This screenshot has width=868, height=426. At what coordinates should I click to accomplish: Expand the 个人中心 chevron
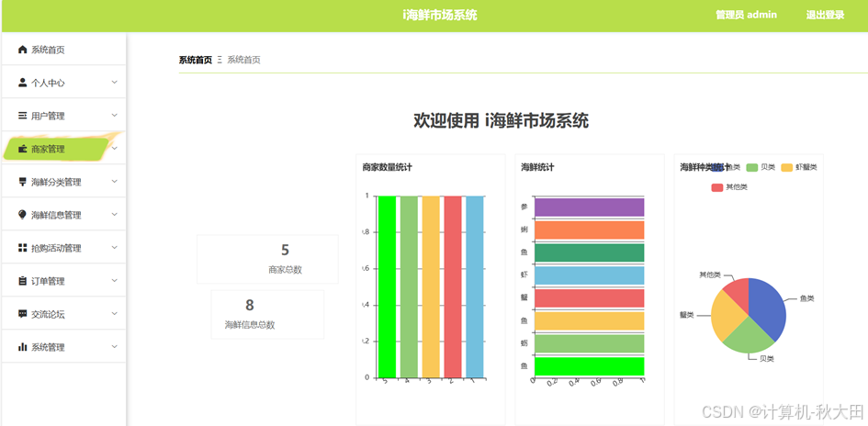pyautogui.click(x=115, y=83)
